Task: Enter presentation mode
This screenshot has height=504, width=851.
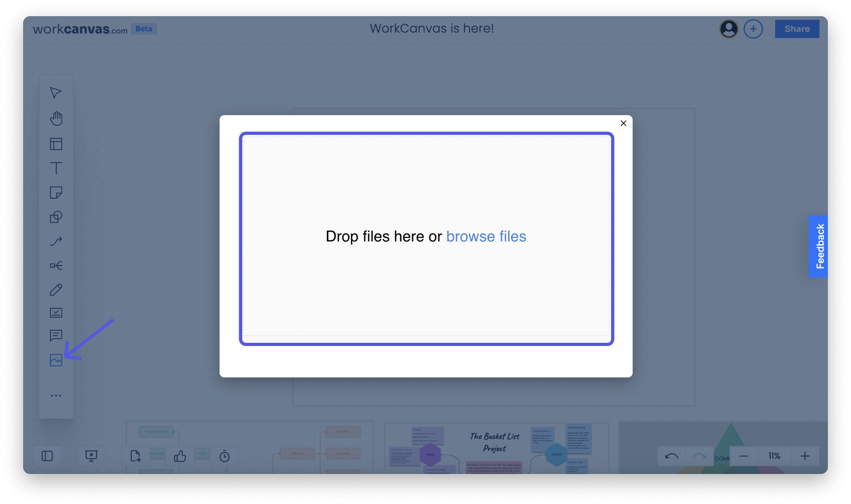Action: click(x=91, y=456)
